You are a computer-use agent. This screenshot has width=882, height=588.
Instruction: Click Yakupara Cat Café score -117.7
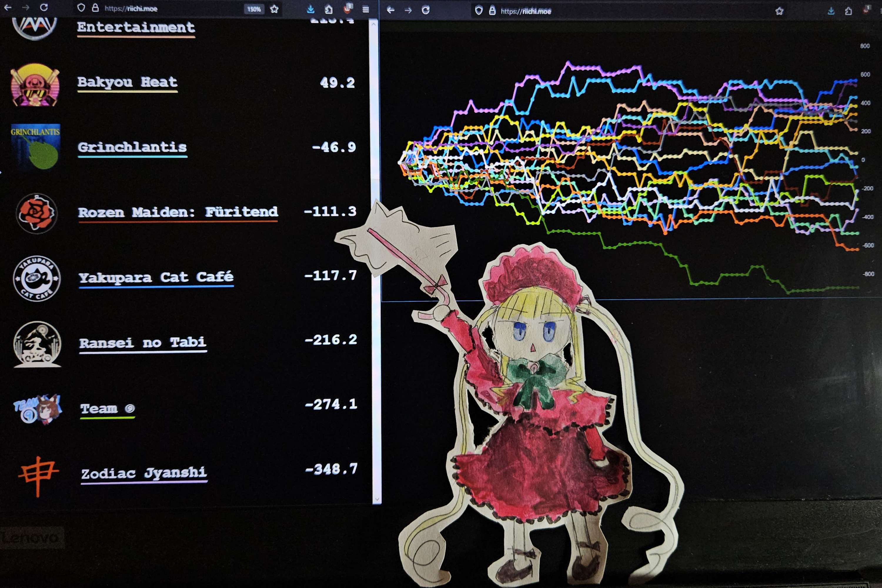pyautogui.click(x=330, y=276)
